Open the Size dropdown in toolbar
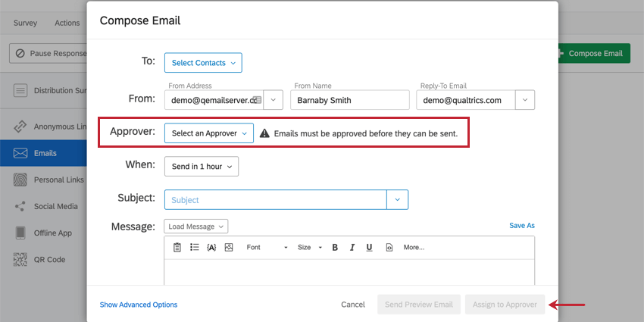Image resolution: width=644 pixels, height=322 pixels. (309, 247)
